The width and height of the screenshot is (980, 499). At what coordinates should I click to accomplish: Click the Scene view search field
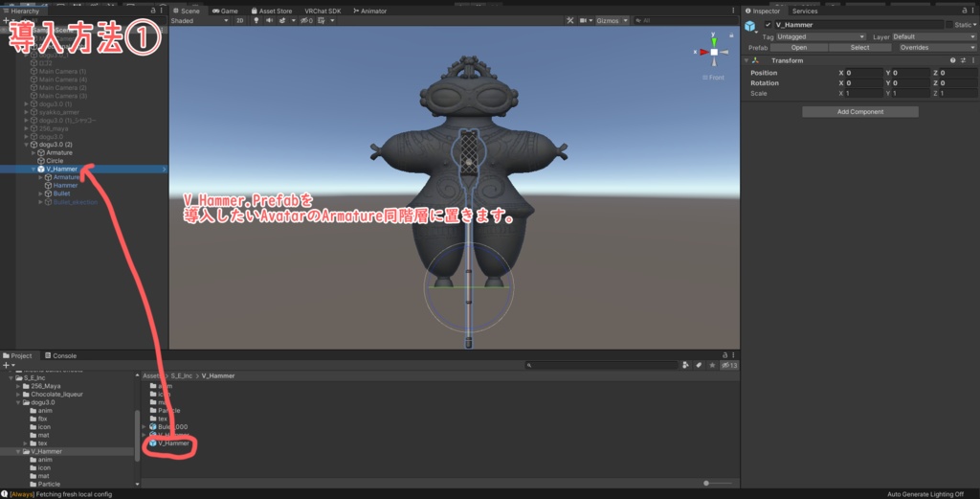click(x=685, y=21)
